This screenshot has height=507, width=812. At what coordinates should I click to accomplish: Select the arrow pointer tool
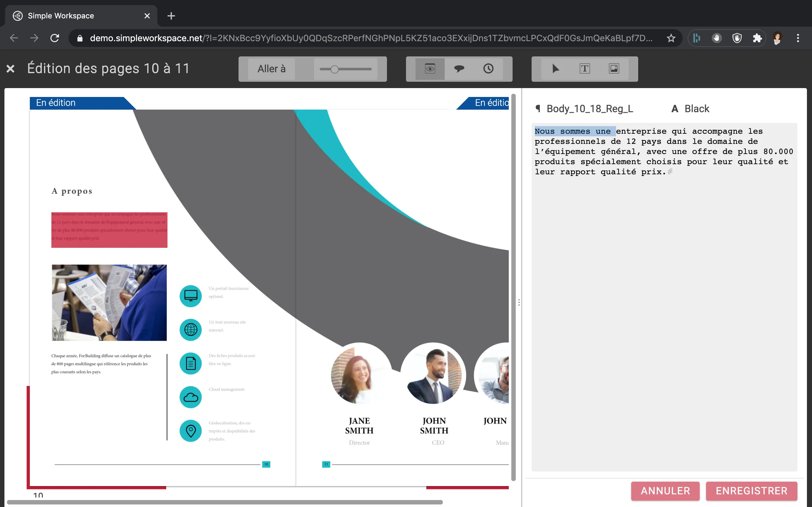(x=555, y=69)
